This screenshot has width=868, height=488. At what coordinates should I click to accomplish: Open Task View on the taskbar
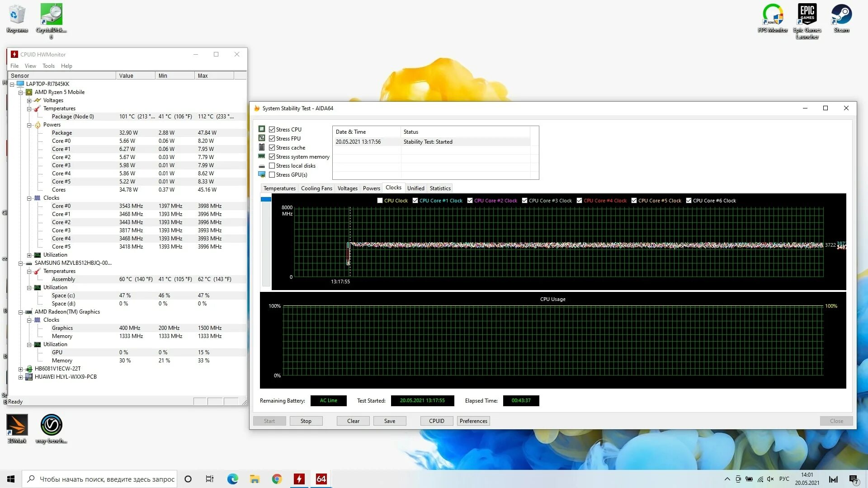tap(210, 479)
